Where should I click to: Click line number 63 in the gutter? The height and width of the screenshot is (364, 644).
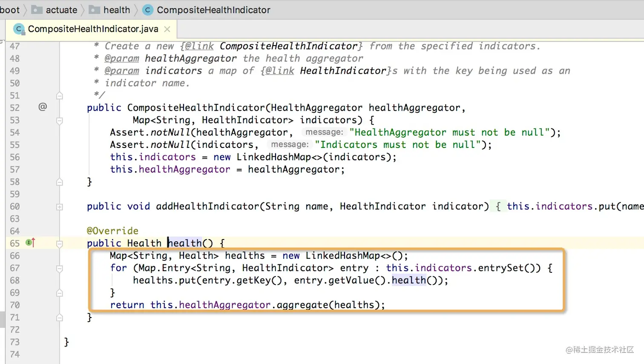[14, 219]
